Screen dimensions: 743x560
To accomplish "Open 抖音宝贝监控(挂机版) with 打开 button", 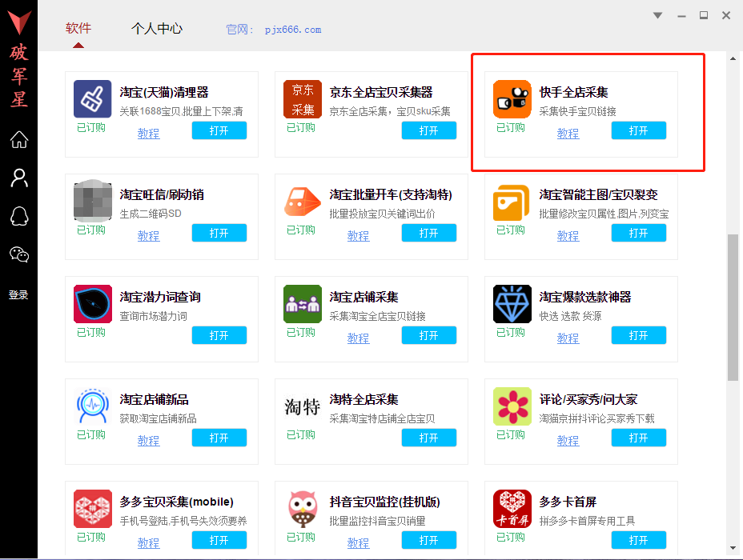I will pos(429,540).
